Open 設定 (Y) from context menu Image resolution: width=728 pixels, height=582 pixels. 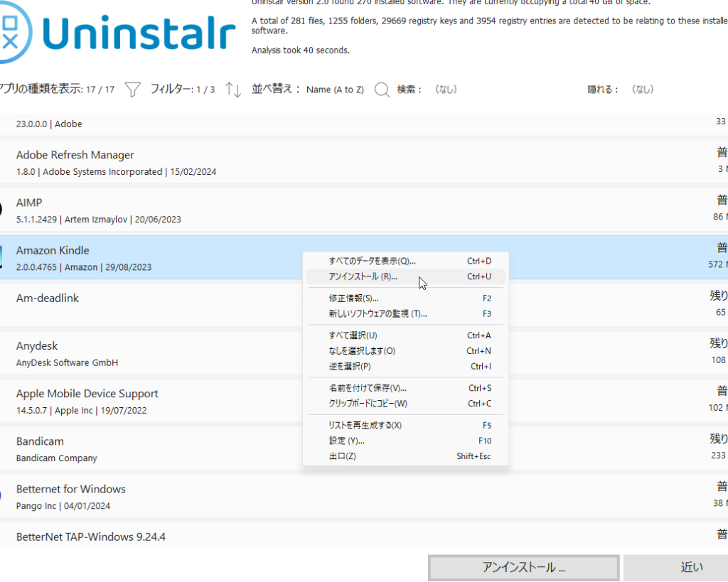[x=405, y=441]
